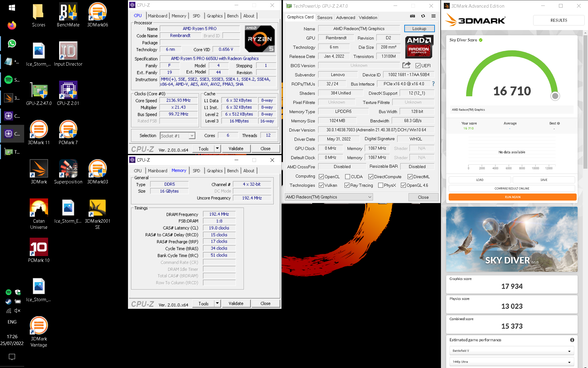Viewport: 588px width, 368px height.
Task: Select the 3DMark 11 desktop shortcut
Action: tap(39, 132)
